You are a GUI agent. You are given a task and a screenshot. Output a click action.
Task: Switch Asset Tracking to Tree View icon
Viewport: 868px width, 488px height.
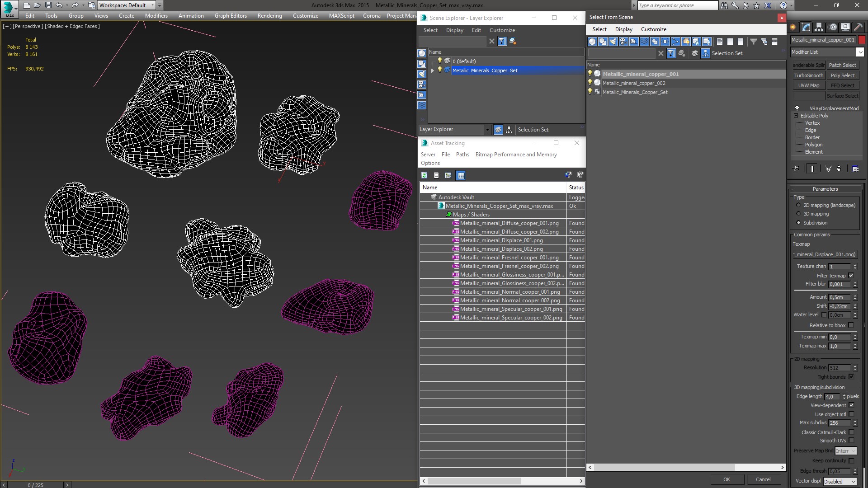[448, 175]
